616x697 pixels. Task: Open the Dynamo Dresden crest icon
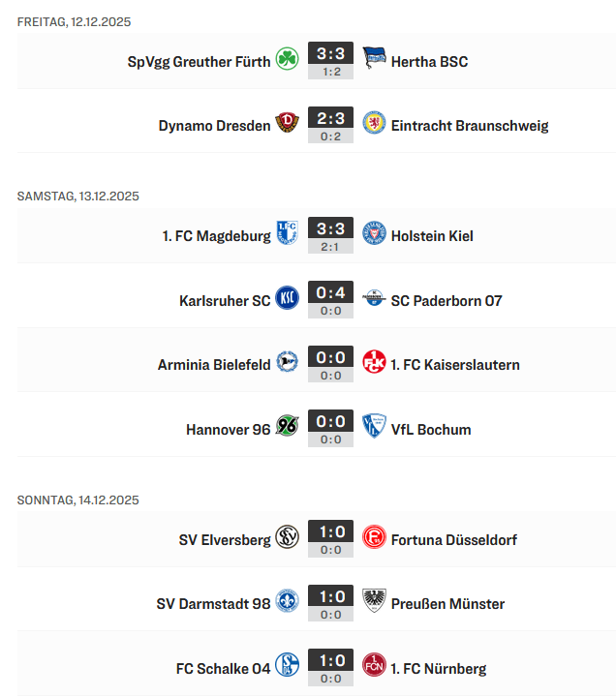pos(287,125)
